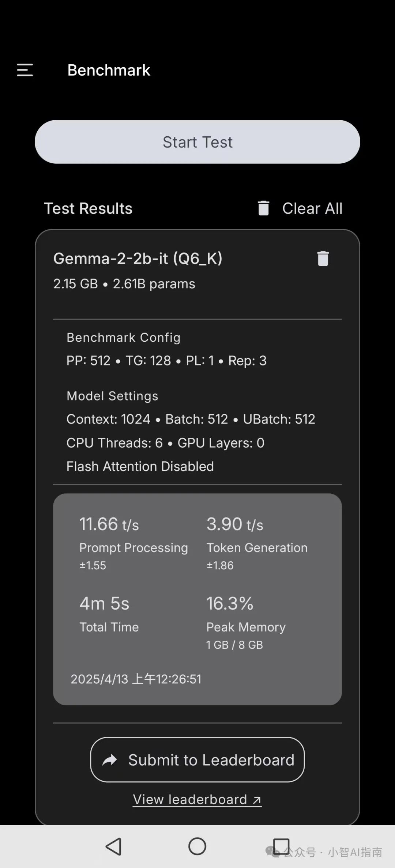Click the Benchmark page title

point(109,70)
